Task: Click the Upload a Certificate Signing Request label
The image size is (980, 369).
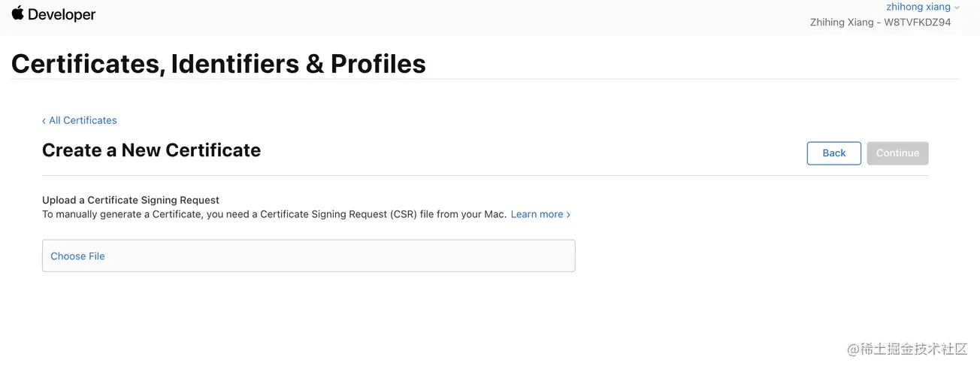Action: pos(131,200)
